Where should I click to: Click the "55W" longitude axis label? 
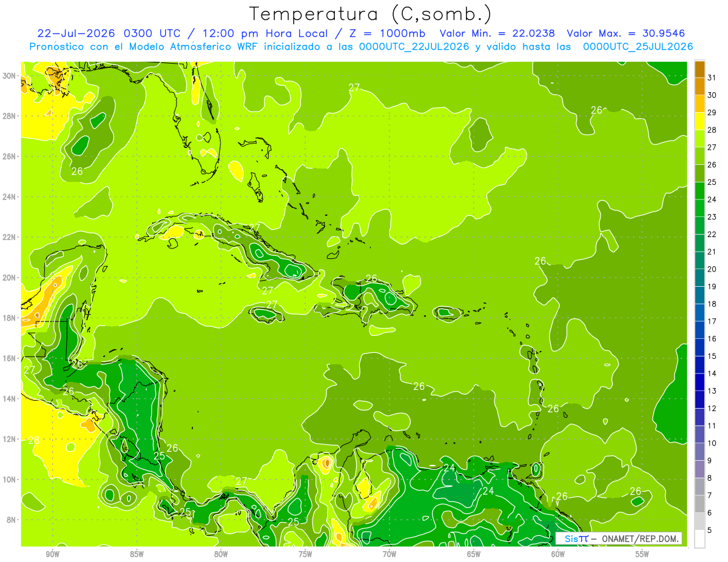[x=642, y=554]
